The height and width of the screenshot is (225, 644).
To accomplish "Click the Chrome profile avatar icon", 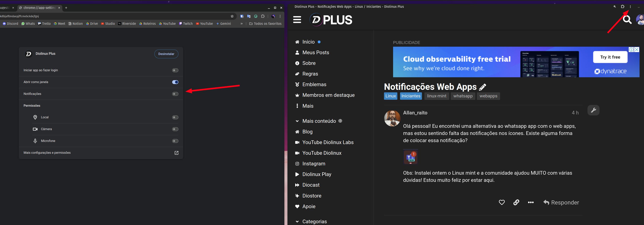I will 273,16.
